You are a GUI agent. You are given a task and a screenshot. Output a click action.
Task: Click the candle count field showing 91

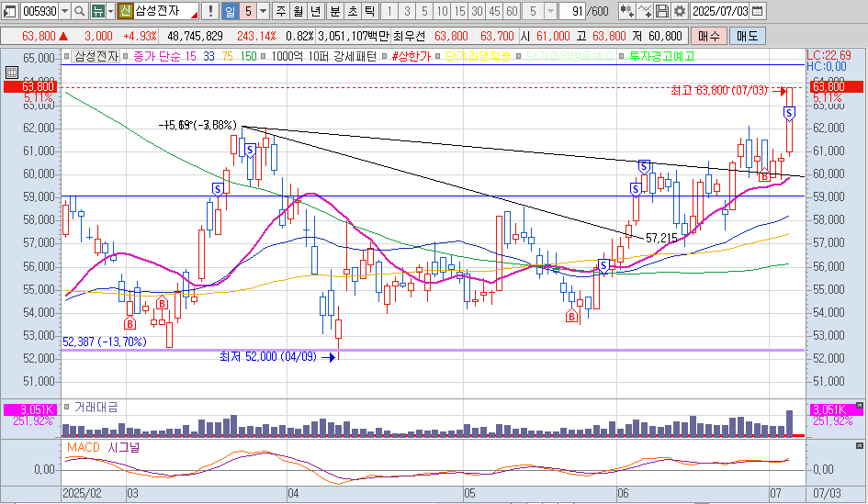click(572, 10)
